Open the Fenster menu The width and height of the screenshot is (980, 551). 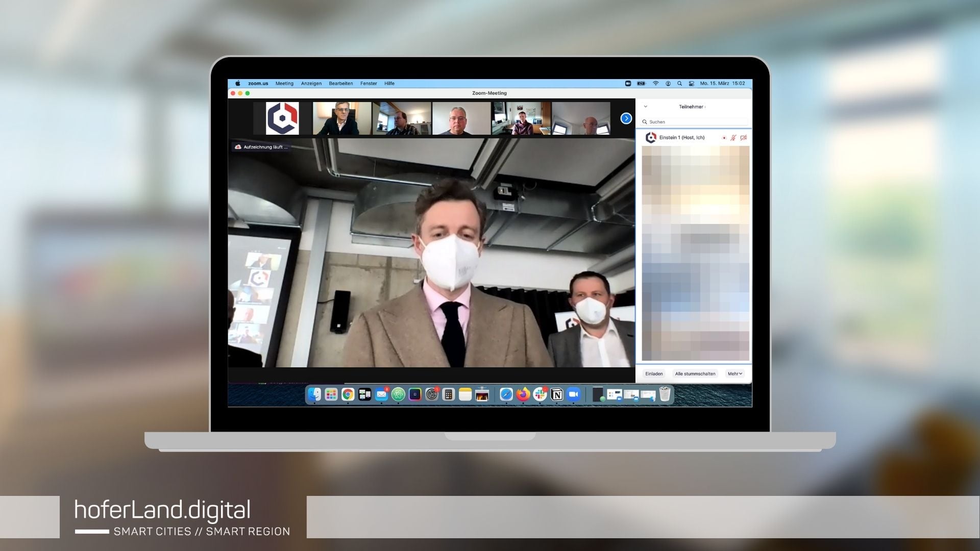click(369, 84)
